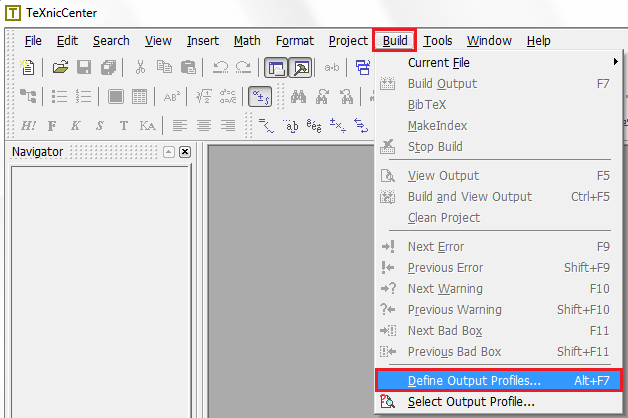Open the Project menu

click(x=348, y=41)
